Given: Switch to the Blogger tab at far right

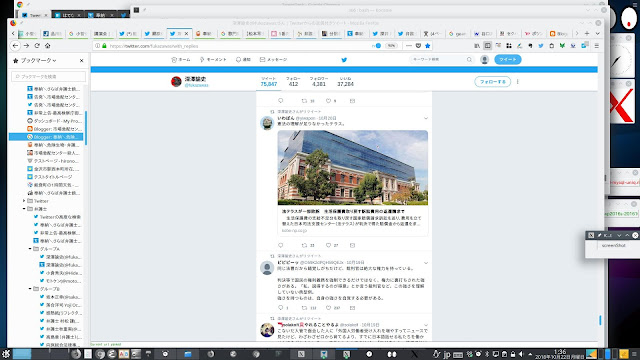Looking at the screenshot, I should (x=558, y=33).
